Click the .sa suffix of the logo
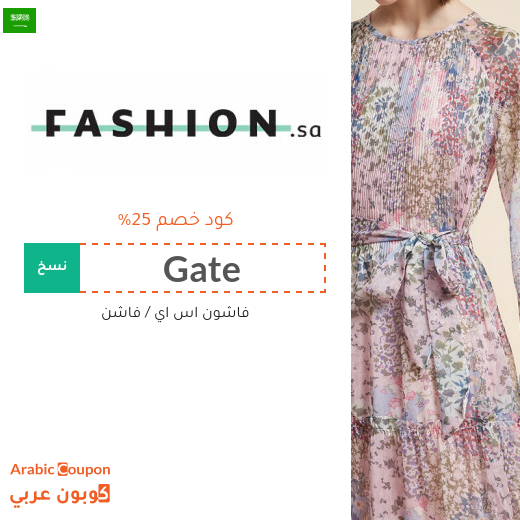The image size is (520, 520). pyautogui.click(x=306, y=130)
